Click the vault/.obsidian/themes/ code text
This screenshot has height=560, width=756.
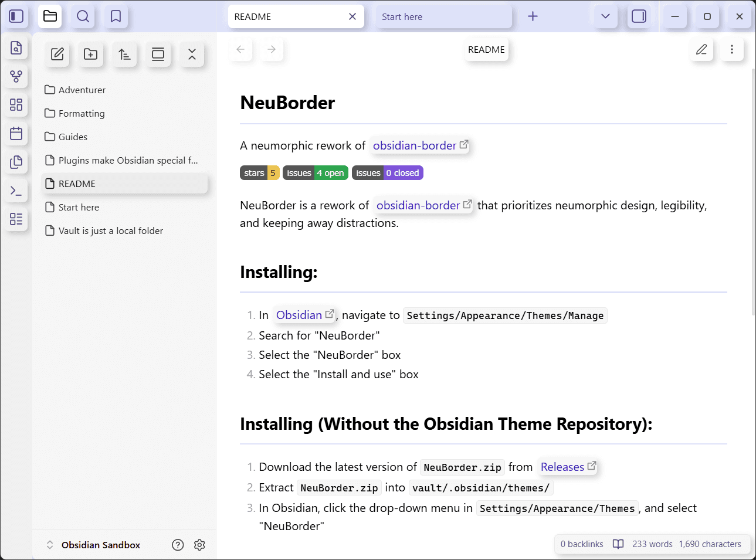tap(481, 488)
